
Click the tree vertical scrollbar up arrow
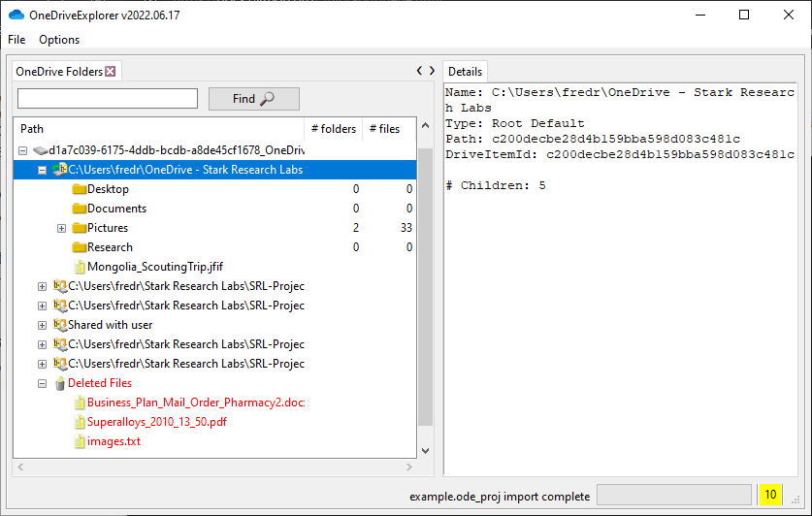pos(425,125)
